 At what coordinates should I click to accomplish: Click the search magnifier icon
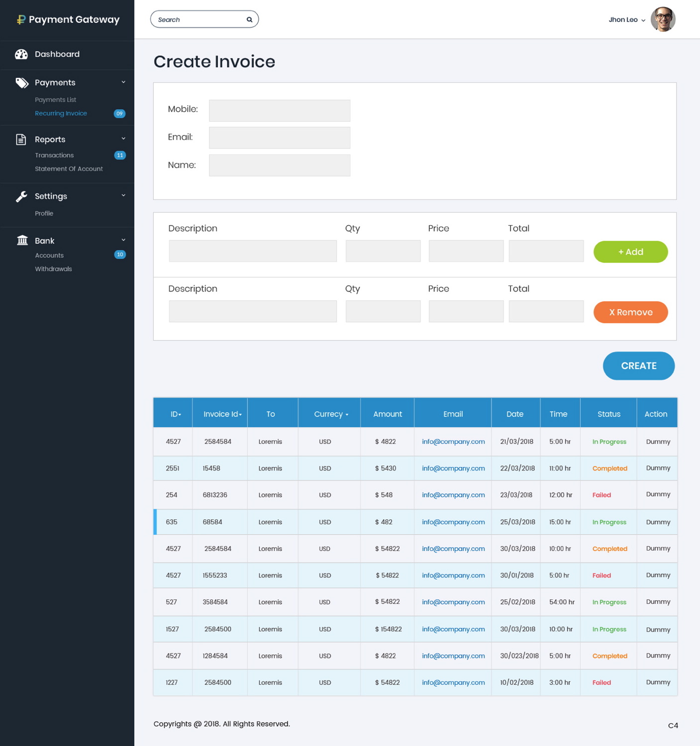(249, 20)
